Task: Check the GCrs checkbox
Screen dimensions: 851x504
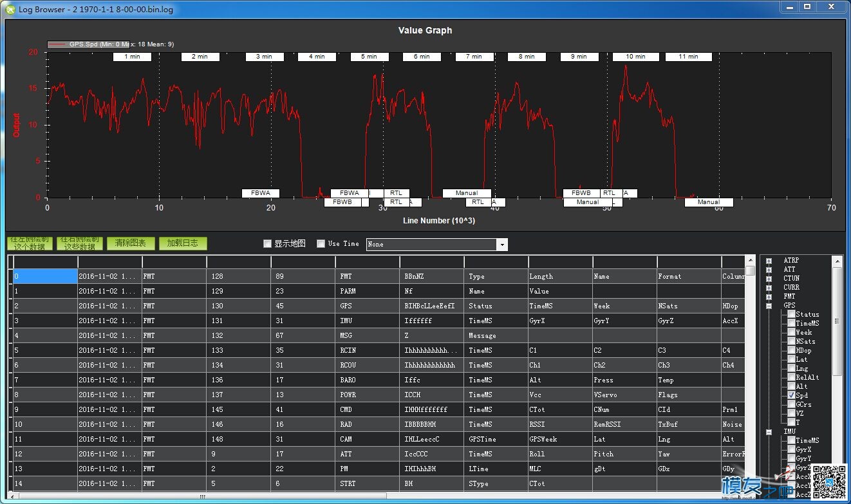Action: 791,404
